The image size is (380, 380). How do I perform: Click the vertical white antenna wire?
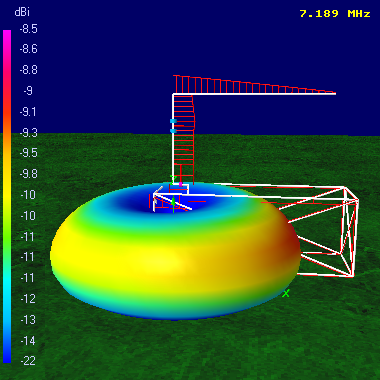pyautogui.click(x=173, y=138)
